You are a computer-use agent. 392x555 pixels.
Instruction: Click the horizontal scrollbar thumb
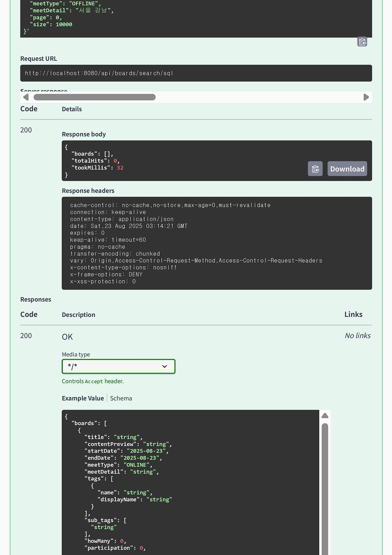coord(94,97)
